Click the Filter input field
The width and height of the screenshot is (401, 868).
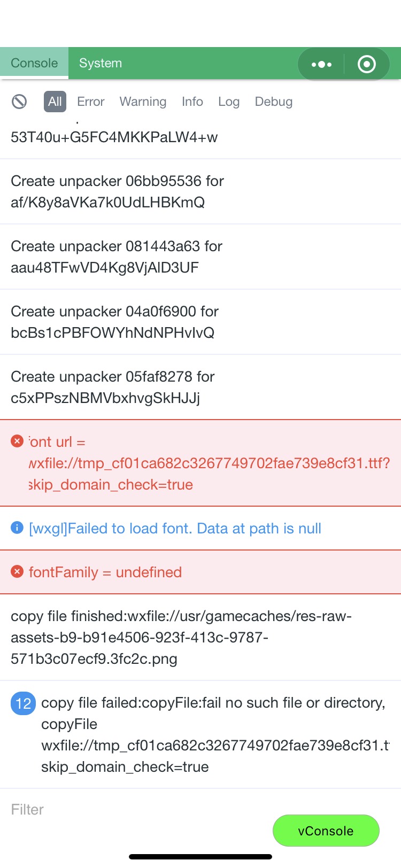click(x=134, y=809)
